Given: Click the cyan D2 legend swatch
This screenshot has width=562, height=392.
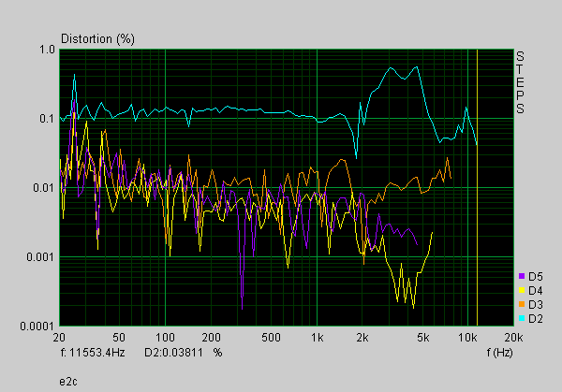Looking at the screenshot, I should [522, 318].
